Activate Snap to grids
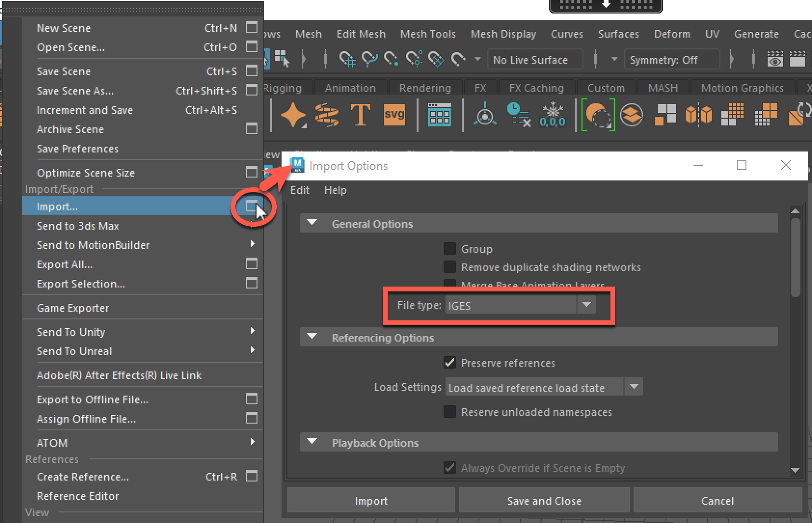This screenshot has width=812, height=523. tap(349, 59)
